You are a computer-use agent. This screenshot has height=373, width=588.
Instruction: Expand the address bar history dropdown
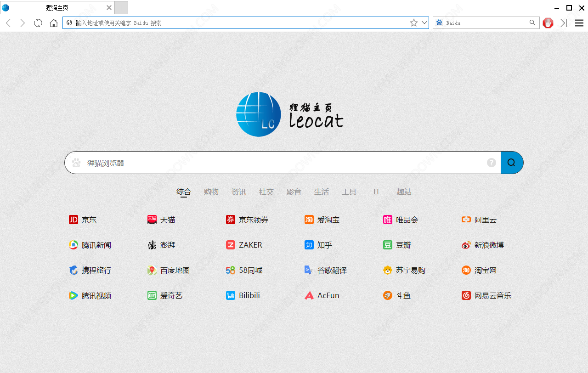[x=424, y=23]
